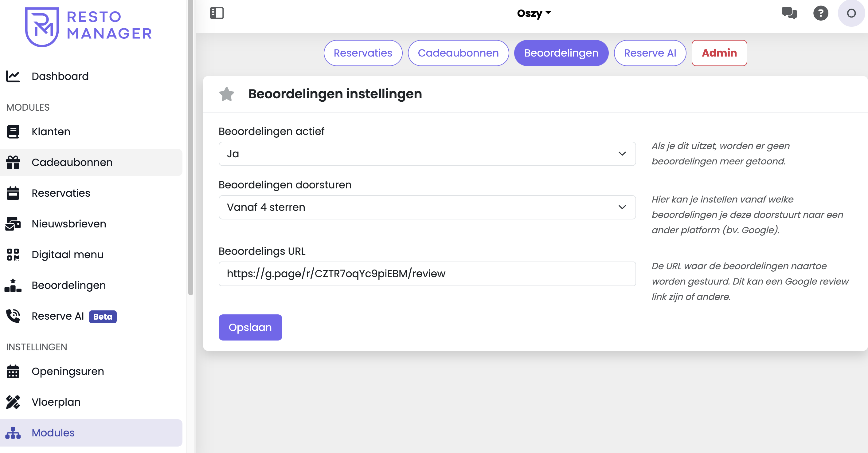Open the user avatar menu

(x=851, y=13)
